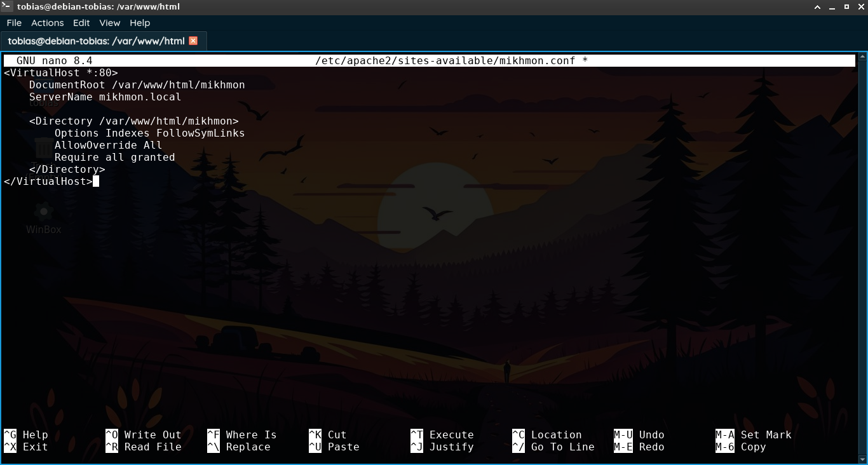Click the nano title bar showing mikhmon.conf

click(x=451, y=61)
